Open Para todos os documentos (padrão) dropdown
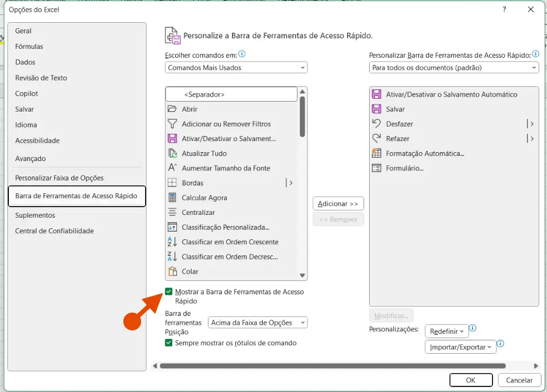Screen dimensions: 547x392 [454, 68]
